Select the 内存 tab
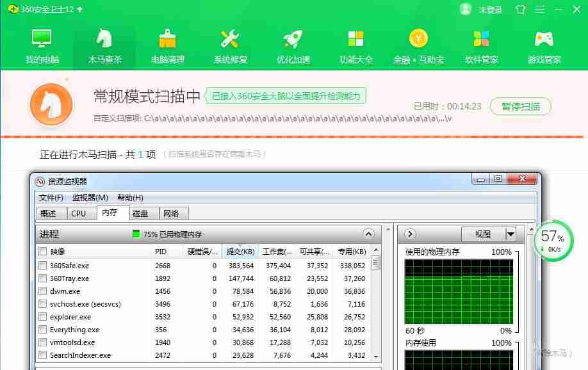Image resolution: width=588 pixels, height=370 pixels. pyautogui.click(x=113, y=213)
